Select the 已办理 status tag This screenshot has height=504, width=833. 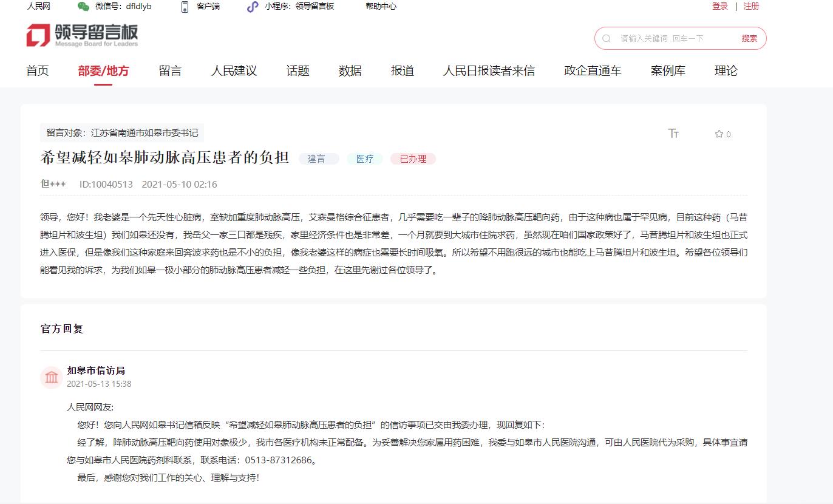(x=413, y=158)
